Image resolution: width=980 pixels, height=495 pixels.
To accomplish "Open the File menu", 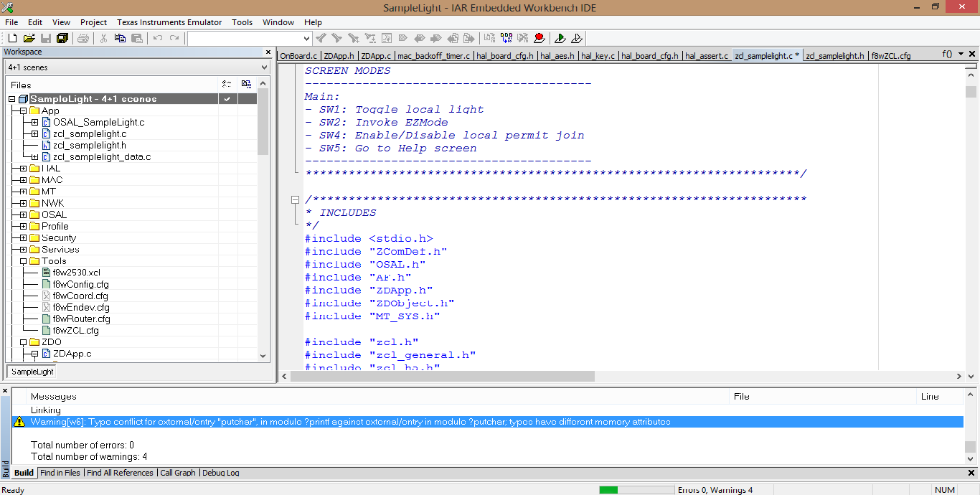I will coord(11,22).
